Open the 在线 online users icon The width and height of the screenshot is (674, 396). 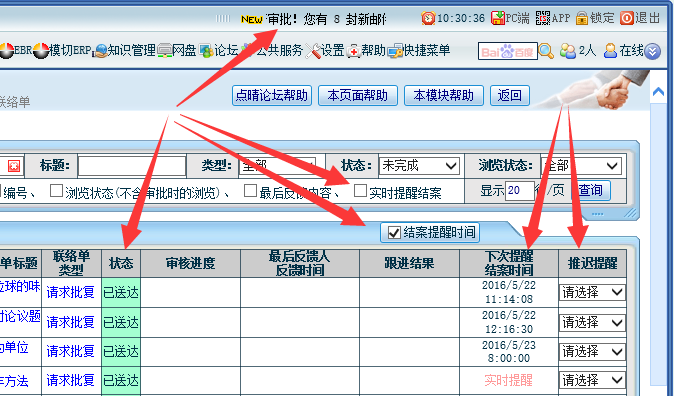610,51
